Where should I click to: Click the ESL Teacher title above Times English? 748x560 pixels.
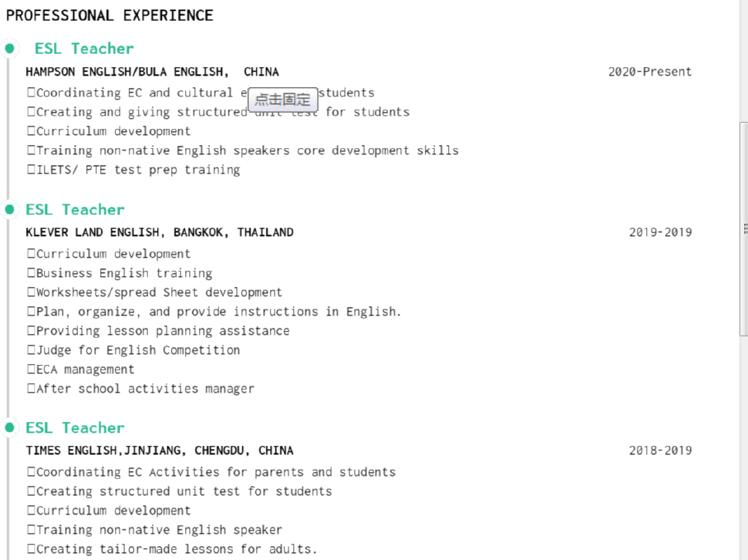coord(75,428)
